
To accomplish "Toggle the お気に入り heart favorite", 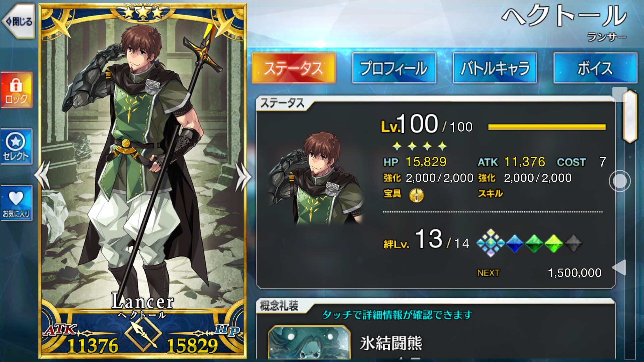I will click(16, 203).
